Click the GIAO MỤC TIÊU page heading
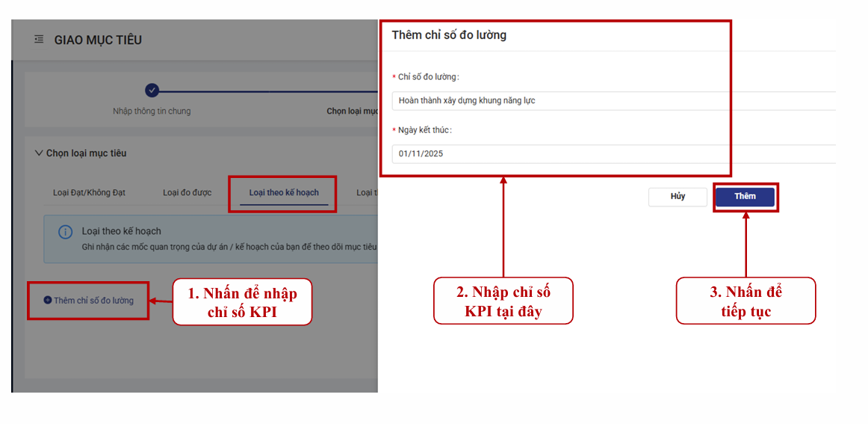 tap(98, 40)
